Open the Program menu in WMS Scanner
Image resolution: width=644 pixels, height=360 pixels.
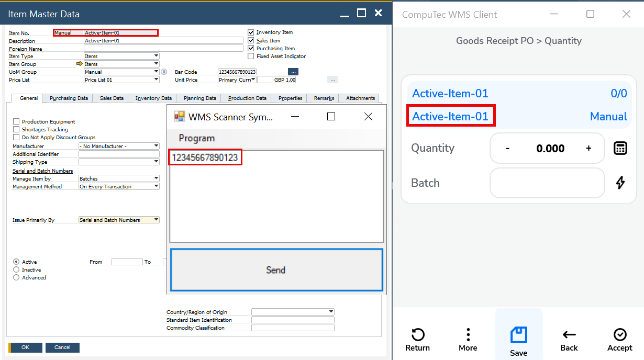(x=197, y=138)
